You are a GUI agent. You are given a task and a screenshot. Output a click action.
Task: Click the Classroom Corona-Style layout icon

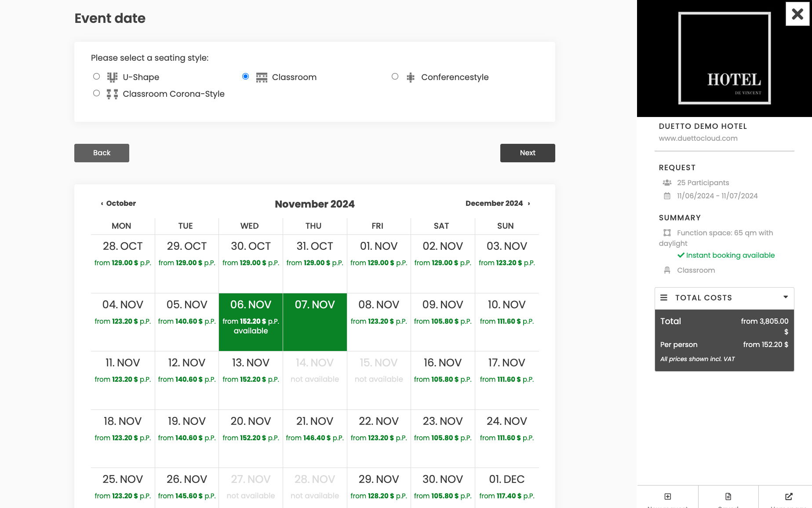coord(113,94)
